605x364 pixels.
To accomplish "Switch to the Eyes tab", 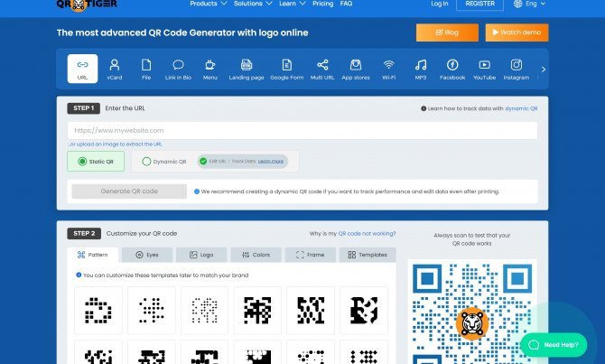I will pos(147,255).
